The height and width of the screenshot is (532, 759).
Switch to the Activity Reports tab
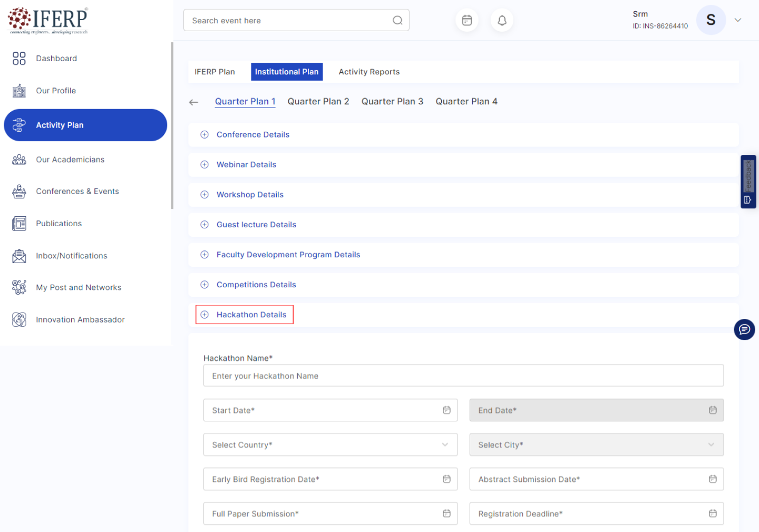(369, 72)
